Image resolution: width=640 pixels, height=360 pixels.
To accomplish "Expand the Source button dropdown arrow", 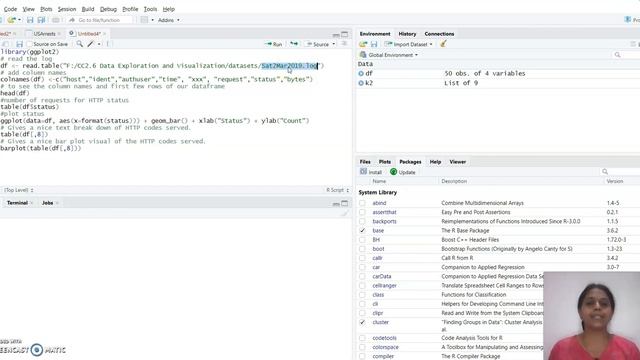I will 334,44.
